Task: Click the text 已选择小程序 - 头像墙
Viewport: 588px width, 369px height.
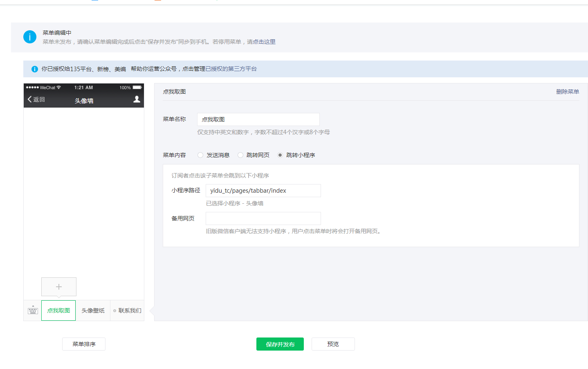Action: click(x=235, y=203)
